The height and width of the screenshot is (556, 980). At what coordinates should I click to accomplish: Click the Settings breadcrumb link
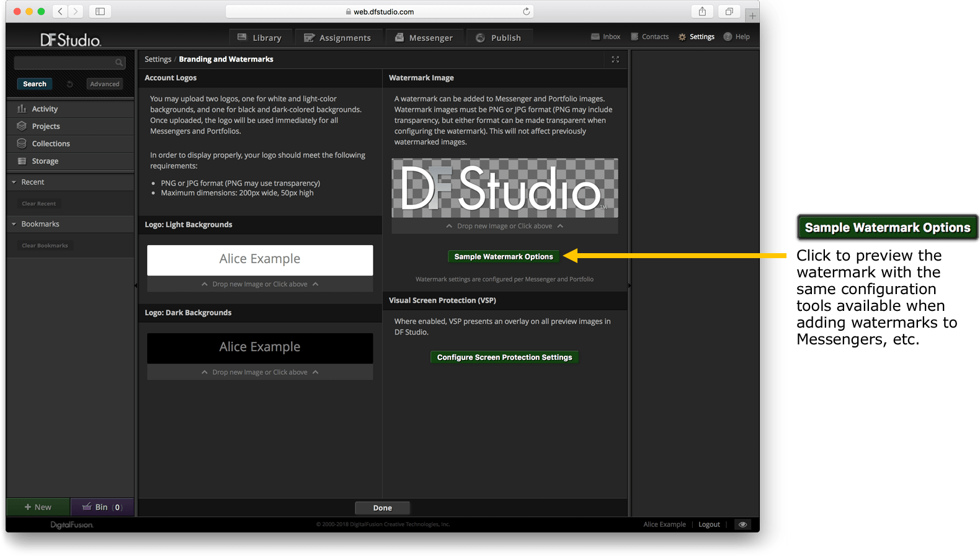click(x=158, y=59)
